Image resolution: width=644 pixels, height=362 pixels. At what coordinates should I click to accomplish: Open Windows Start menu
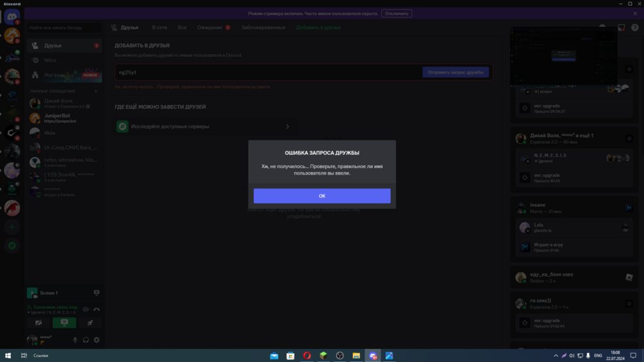(x=8, y=356)
